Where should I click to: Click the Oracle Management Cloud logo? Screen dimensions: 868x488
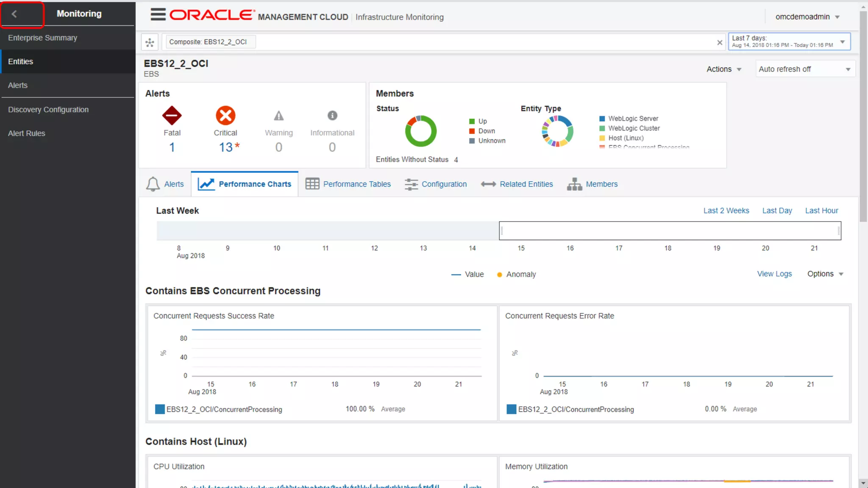[259, 16]
